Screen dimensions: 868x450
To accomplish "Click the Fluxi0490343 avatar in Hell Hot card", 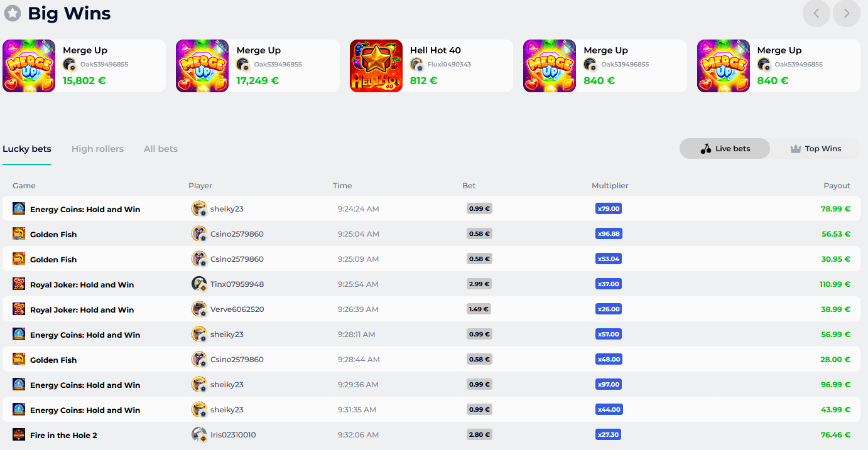I will [417, 65].
